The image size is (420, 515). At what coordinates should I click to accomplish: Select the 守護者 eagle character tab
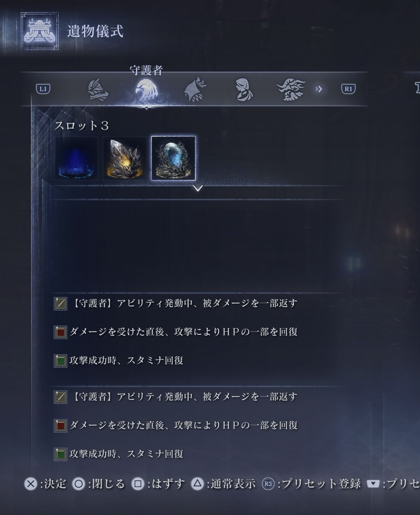pos(147,90)
